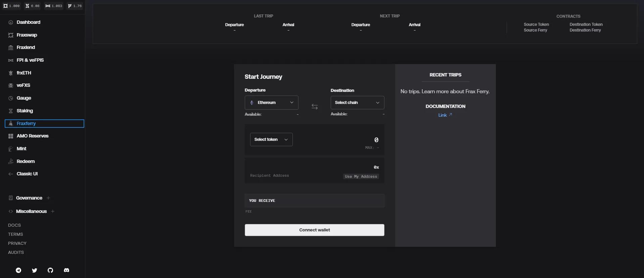Open the Telegram link icon

[x=18, y=270]
